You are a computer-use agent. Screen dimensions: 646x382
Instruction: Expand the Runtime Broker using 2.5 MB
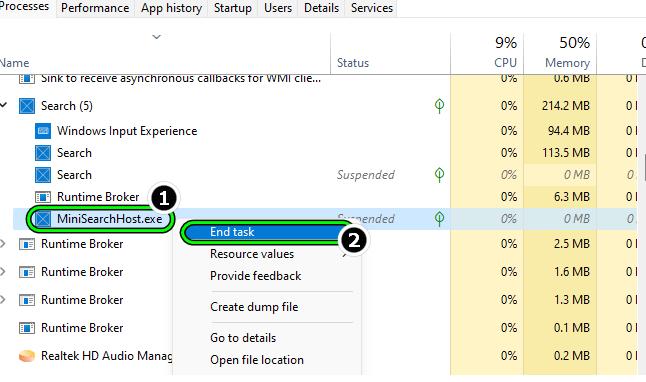tap(3, 244)
